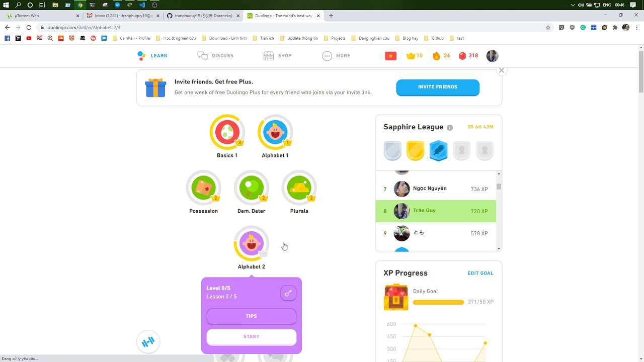Open the Download - Linh tinh bookmark folder
This screenshot has height=362, width=644.
point(224,38)
